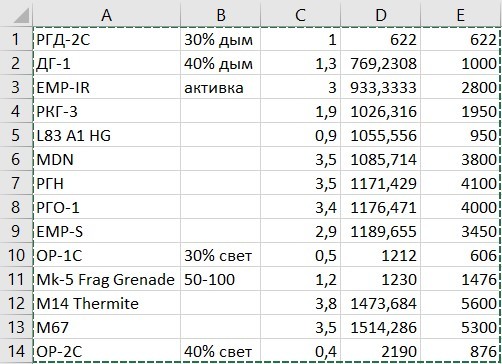Click cell containing ДГ-1
502x364 pixels.
(x=107, y=63)
